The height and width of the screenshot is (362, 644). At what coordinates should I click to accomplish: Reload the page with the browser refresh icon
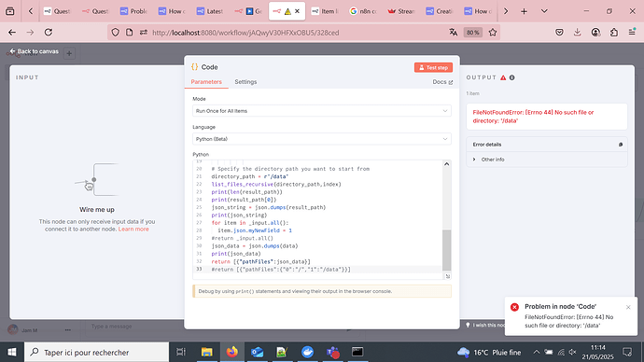click(x=49, y=33)
